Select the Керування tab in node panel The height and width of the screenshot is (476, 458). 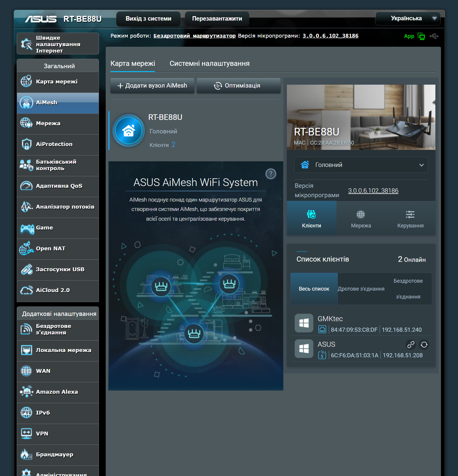point(410,218)
